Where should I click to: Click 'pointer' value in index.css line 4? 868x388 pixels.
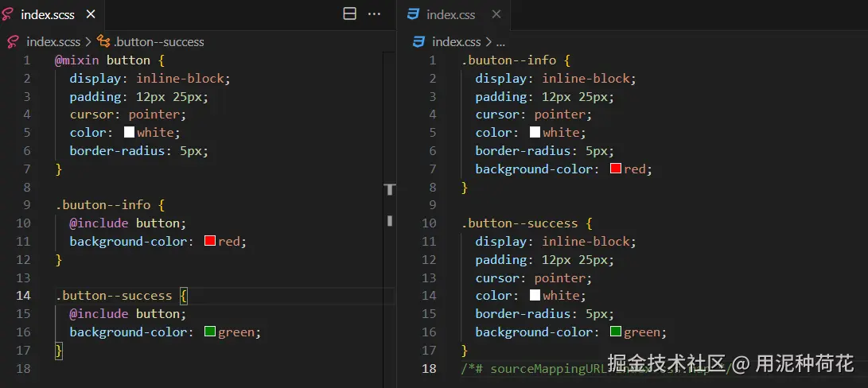(559, 114)
